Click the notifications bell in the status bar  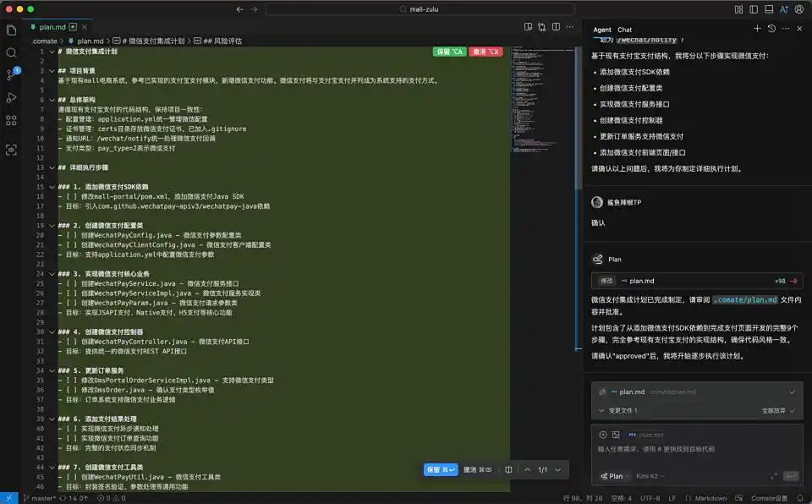[x=800, y=498]
